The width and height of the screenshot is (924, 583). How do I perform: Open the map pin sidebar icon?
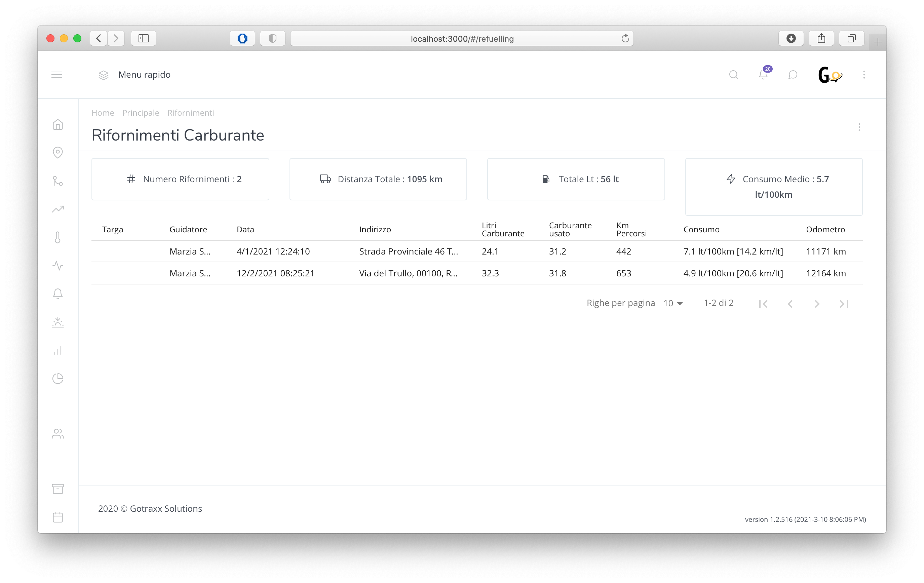(57, 153)
